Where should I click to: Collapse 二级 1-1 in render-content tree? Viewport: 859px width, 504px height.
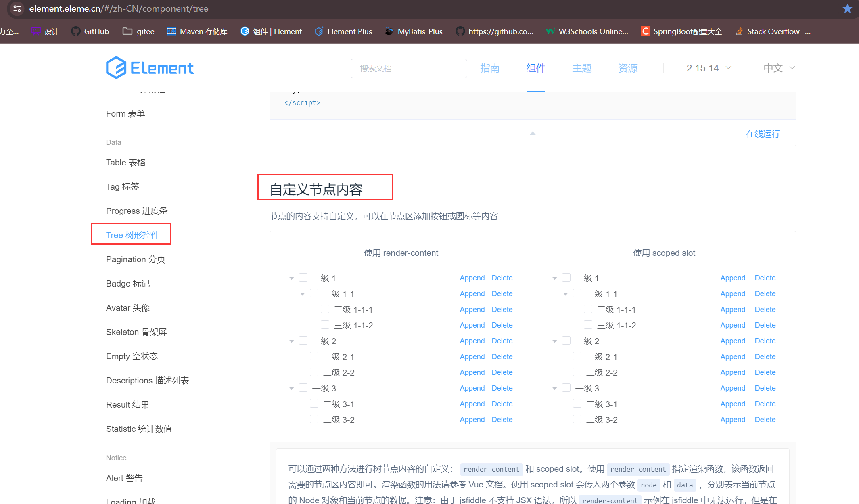coord(303,294)
